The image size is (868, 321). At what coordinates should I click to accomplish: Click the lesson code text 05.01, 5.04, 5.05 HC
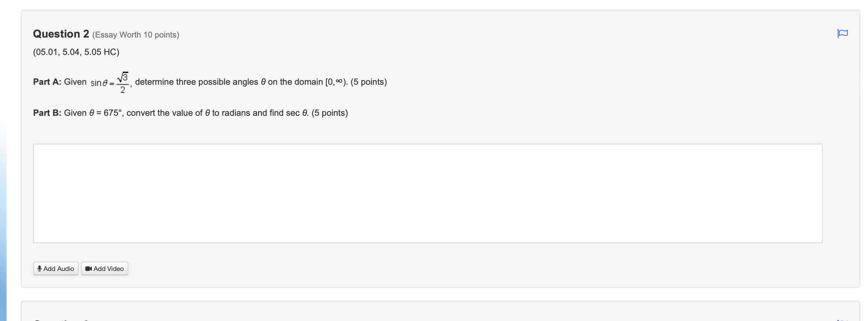(x=76, y=52)
